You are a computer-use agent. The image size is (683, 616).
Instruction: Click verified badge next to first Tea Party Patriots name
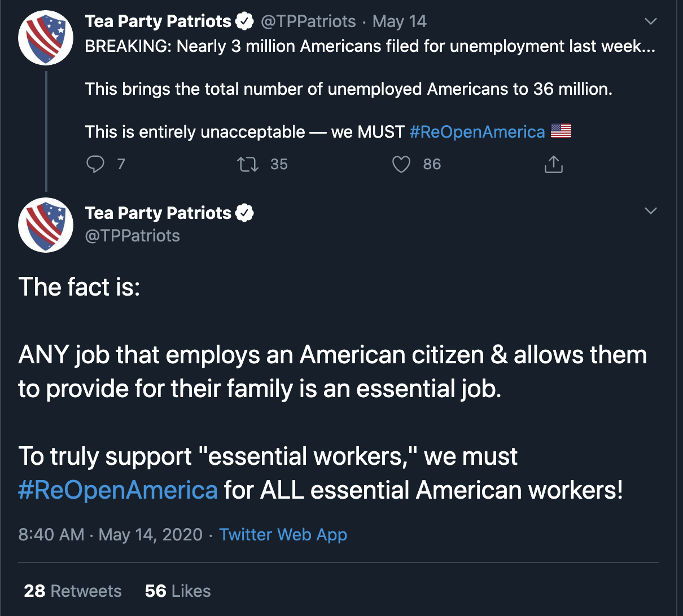coord(244,21)
